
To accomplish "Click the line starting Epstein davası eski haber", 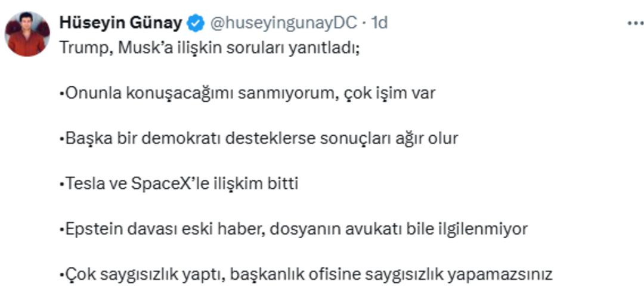I will pos(293,229).
